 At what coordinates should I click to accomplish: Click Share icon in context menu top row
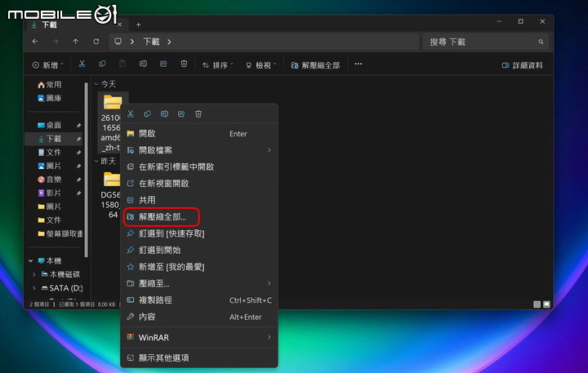[x=181, y=114]
